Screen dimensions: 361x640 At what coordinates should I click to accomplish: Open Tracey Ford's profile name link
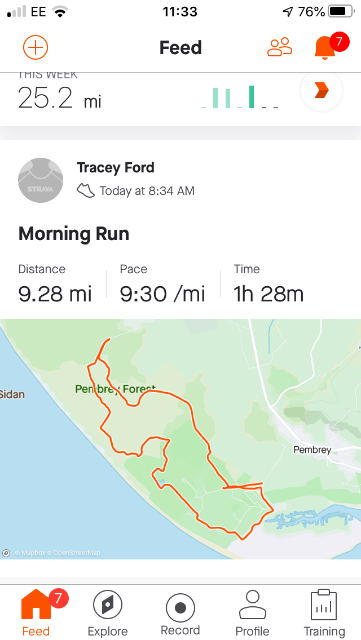116,167
